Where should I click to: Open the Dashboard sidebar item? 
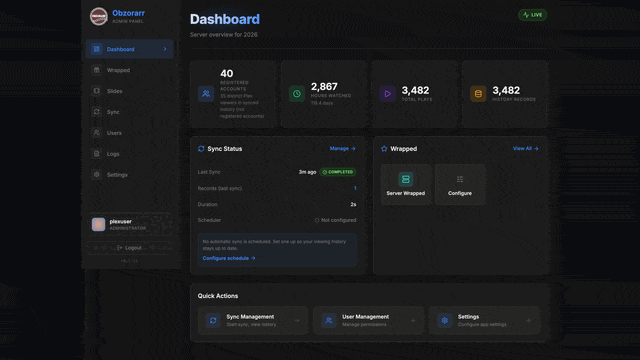(129, 49)
